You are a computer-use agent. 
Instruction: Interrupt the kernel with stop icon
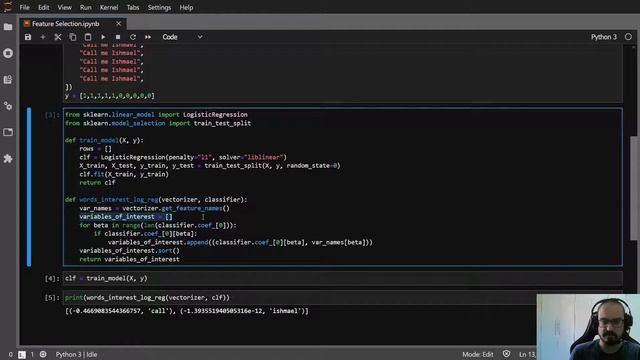pos(118,37)
